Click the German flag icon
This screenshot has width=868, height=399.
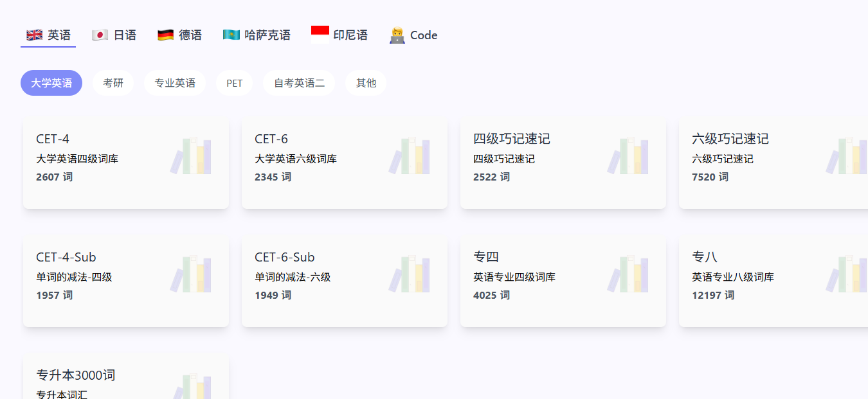pyautogui.click(x=165, y=35)
